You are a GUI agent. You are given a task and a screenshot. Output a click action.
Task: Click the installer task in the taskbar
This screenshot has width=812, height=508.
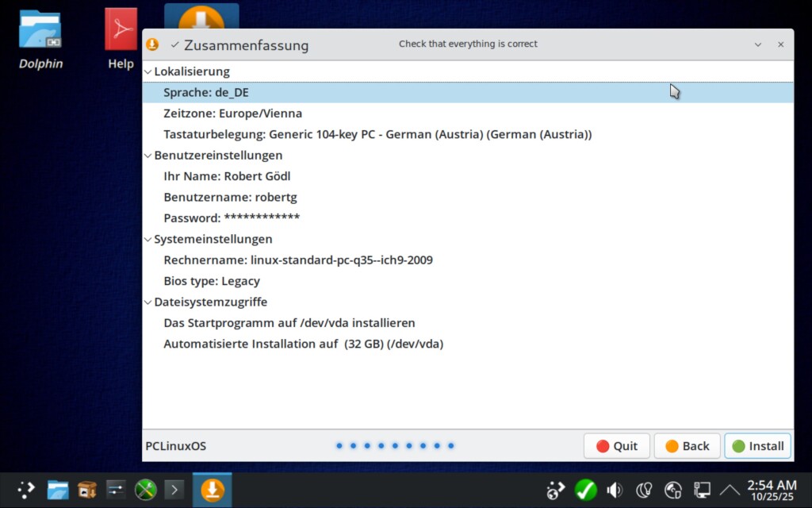(x=212, y=490)
